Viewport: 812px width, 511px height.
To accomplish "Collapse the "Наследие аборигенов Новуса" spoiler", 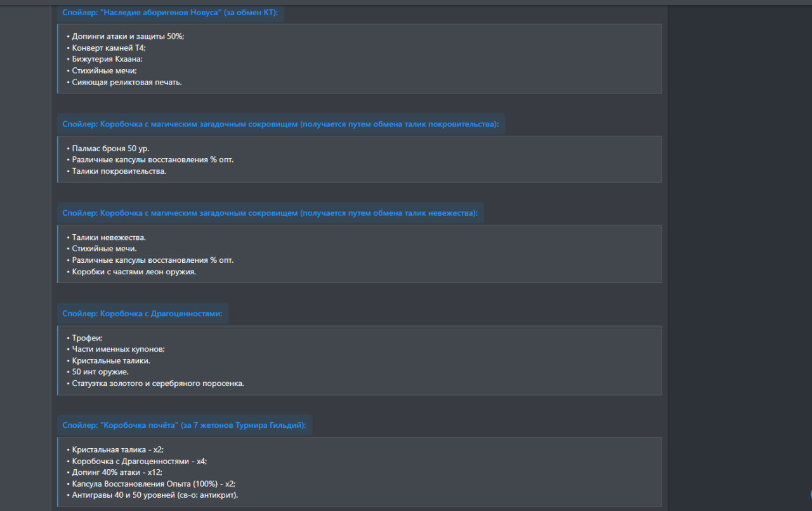I will point(170,12).
